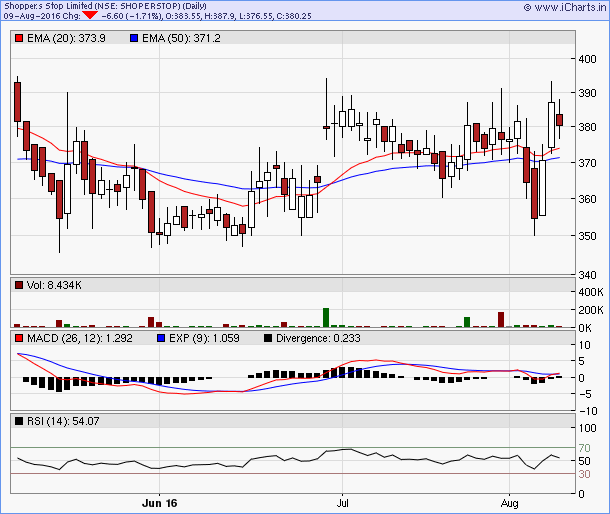Click the 09-Aug-2016 Chg date text
This screenshot has height=514, width=610.
(42, 16)
